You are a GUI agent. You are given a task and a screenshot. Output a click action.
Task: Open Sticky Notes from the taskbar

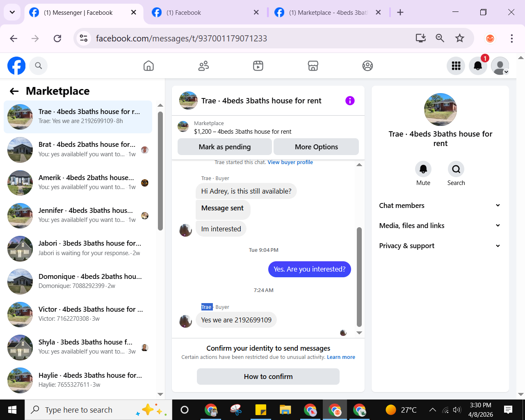point(260,410)
